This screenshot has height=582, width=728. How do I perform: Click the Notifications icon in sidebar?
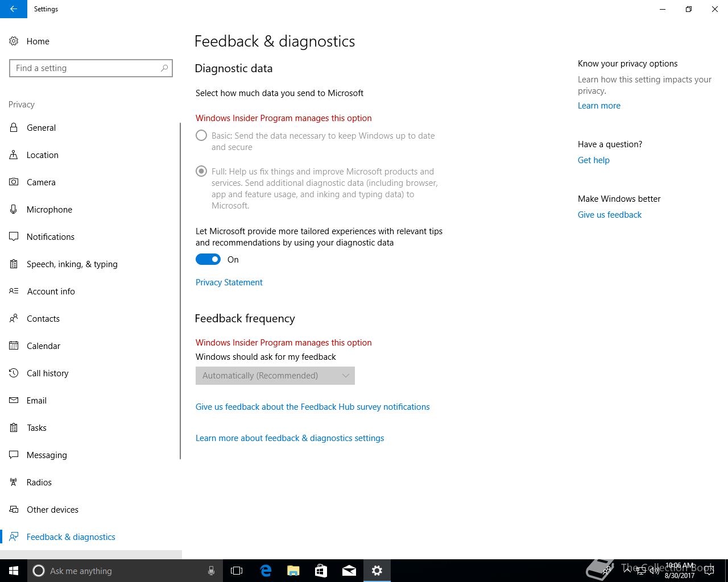click(14, 236)
